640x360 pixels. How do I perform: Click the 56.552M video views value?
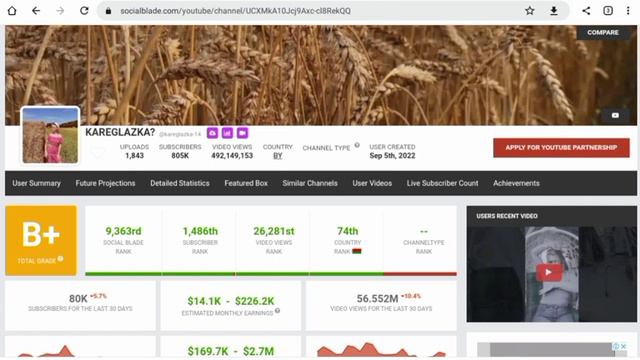click(x=377, y=299)
